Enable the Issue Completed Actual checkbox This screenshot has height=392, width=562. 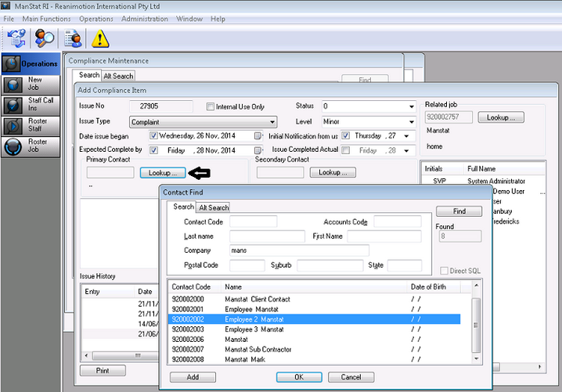(345, 150)
